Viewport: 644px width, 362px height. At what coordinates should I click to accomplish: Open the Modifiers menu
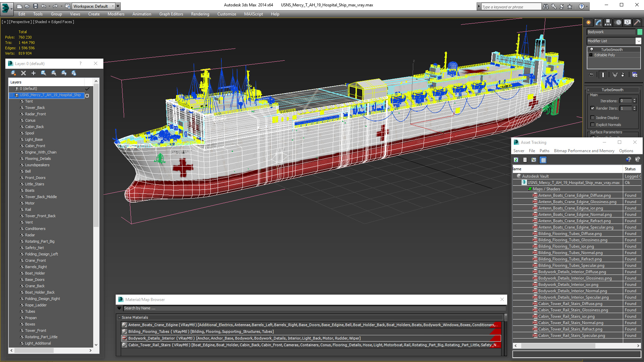pos(116,14)
